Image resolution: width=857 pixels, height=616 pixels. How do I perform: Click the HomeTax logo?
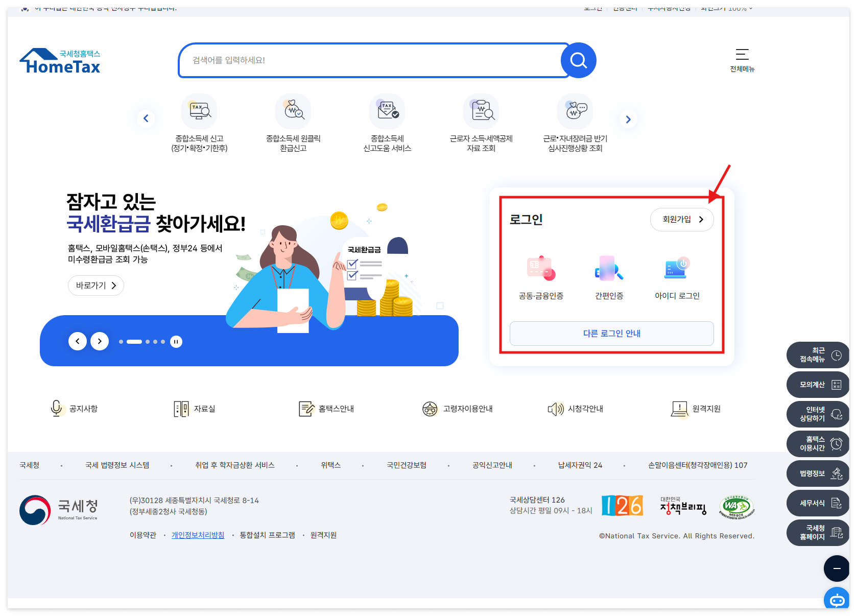pyautogui.click(x=60, y=61)
